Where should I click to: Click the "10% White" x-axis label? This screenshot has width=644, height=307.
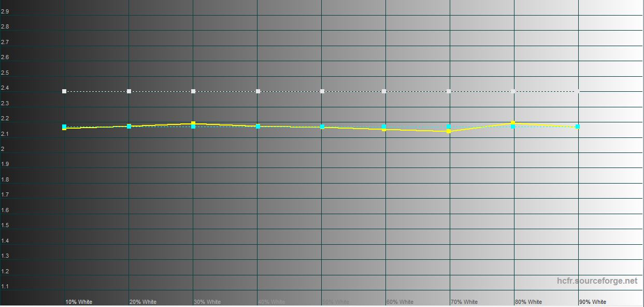pos(79,302)
